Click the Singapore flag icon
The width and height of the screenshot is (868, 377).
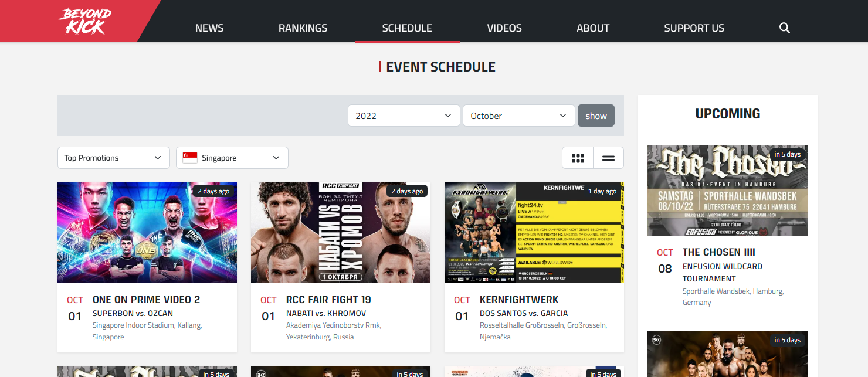pos(189,158)
